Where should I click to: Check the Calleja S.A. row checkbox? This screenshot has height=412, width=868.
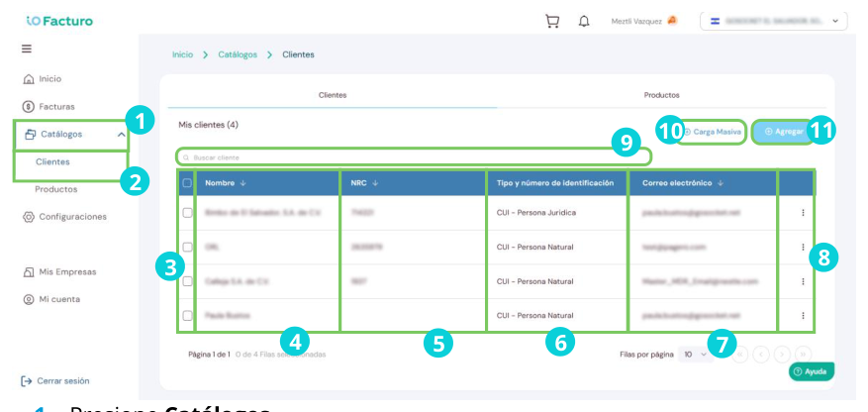[187, 281]
